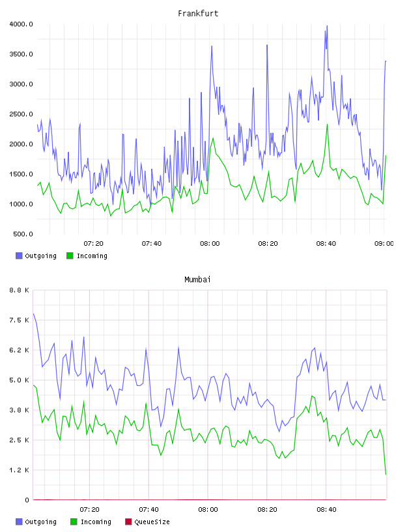
Task: Click the 7.5 K y-axis label in Mumbai chart
Action: click(20, 320)
